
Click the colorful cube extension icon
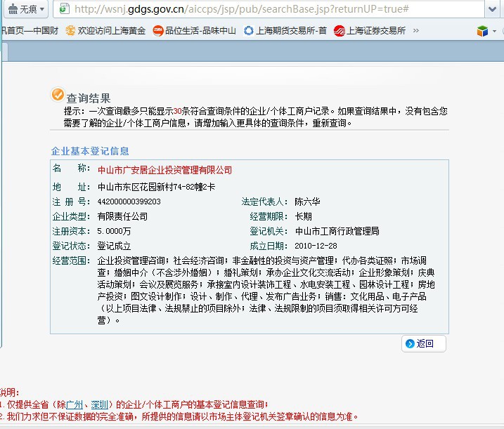click(482, 31)
